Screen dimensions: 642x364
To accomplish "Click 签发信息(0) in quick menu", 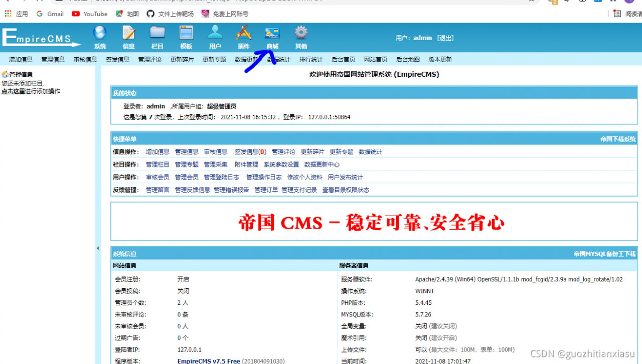I will coord(250,151).
